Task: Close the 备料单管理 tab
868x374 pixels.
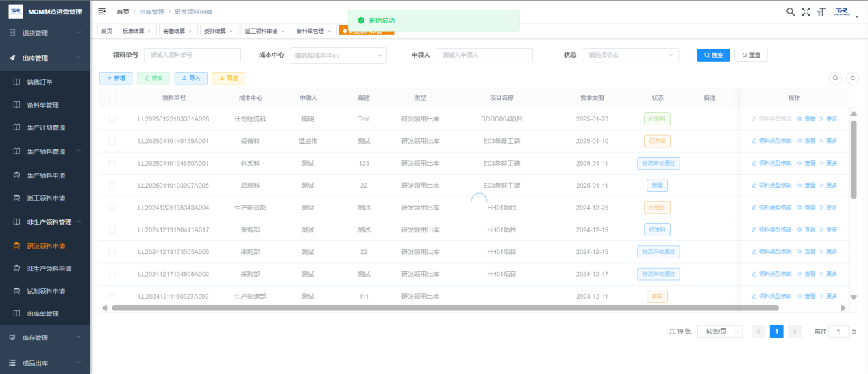Action: [x=329, y=31]
